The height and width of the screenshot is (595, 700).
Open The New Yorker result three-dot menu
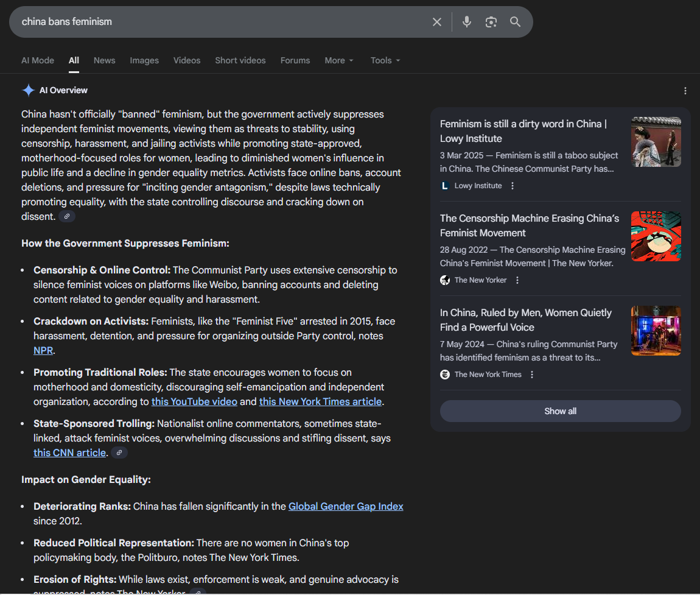[517, 280]
